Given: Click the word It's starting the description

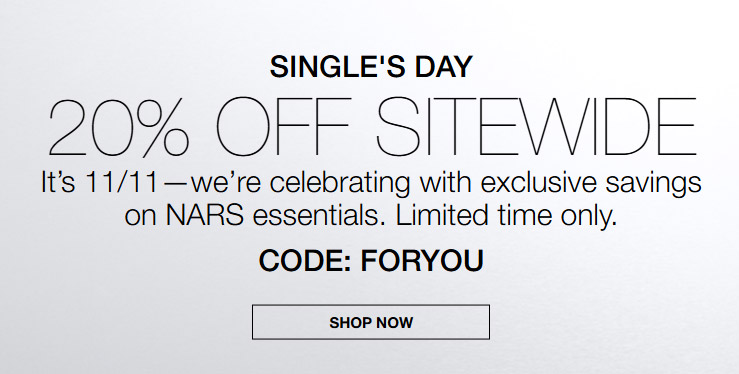Looking at the screenshot, I should 57,183.
